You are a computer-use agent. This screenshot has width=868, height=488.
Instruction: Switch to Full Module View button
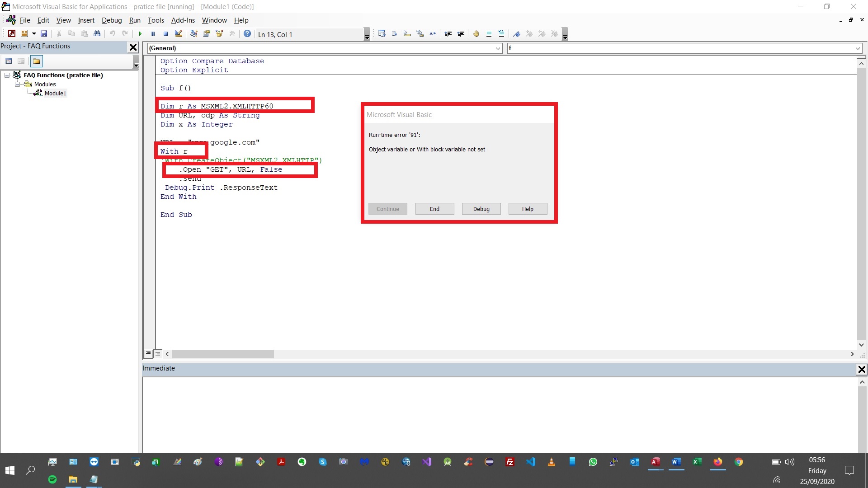click(x=158, y=354)
